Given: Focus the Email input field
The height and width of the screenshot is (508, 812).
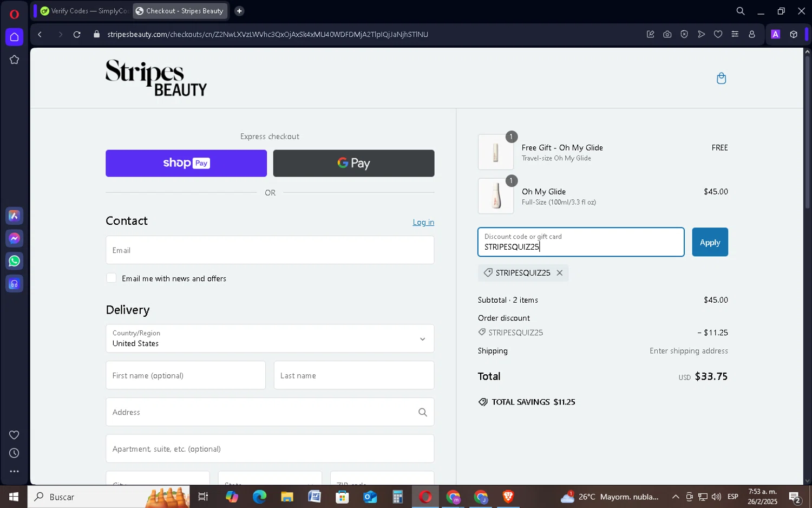Looking at the screenshot, I should pyautogui.click(x=270, y=250).
